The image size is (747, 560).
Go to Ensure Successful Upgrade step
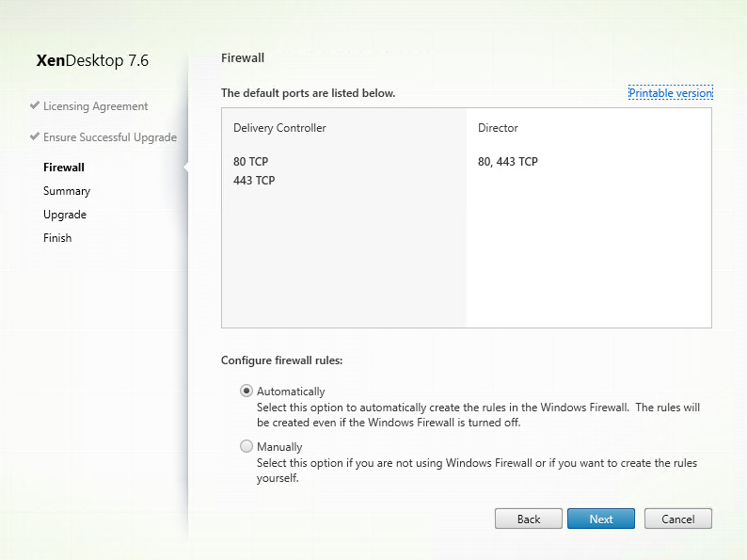tap(109, 137)
